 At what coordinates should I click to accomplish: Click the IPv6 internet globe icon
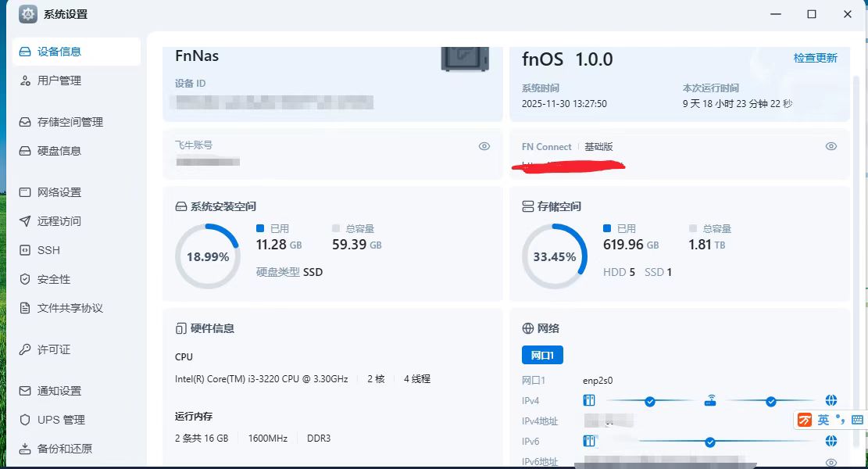(831, 441)
